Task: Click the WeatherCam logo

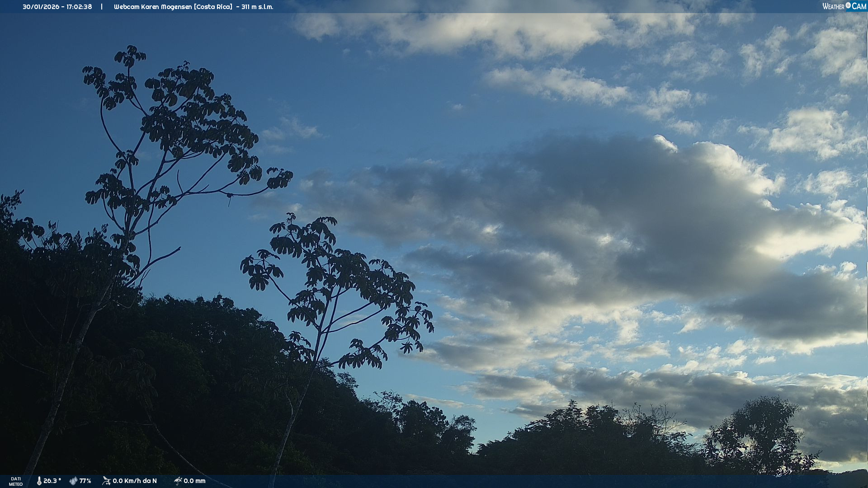Action: pyautogui.click(x=844, y=6)
